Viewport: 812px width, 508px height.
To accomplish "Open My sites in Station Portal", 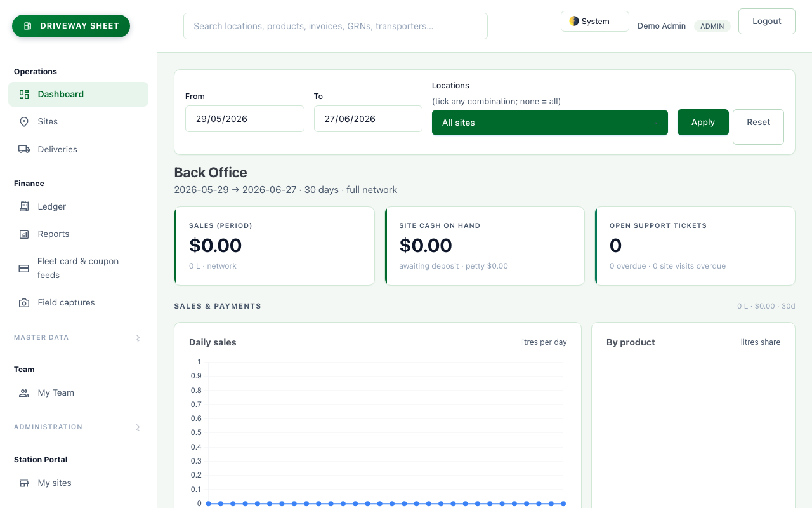I will pyautogui.click(x=78, y=483).
